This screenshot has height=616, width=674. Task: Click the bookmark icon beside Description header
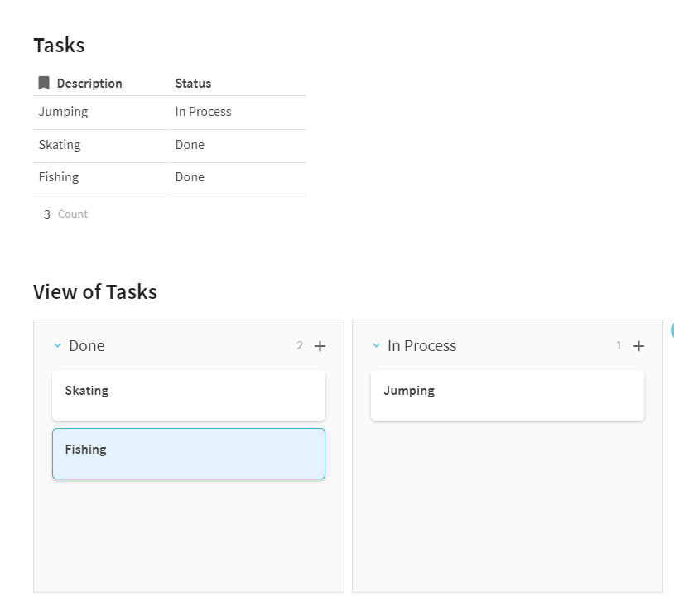(44, 83)
